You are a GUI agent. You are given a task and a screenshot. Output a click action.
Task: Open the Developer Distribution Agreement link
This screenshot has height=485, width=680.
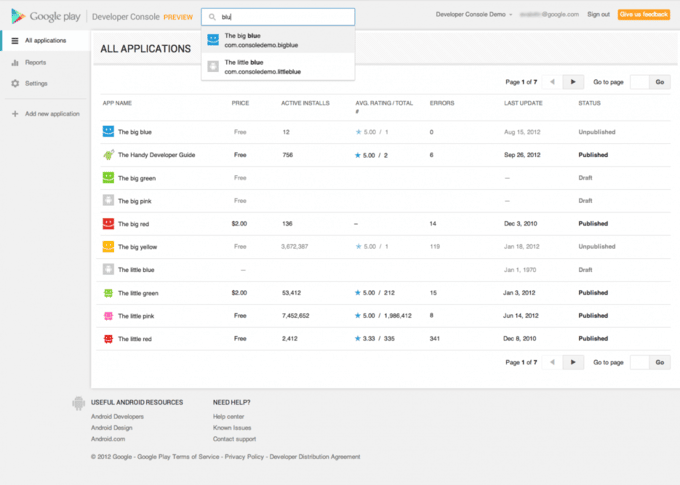pyautogui.click(x=315, y=457)
